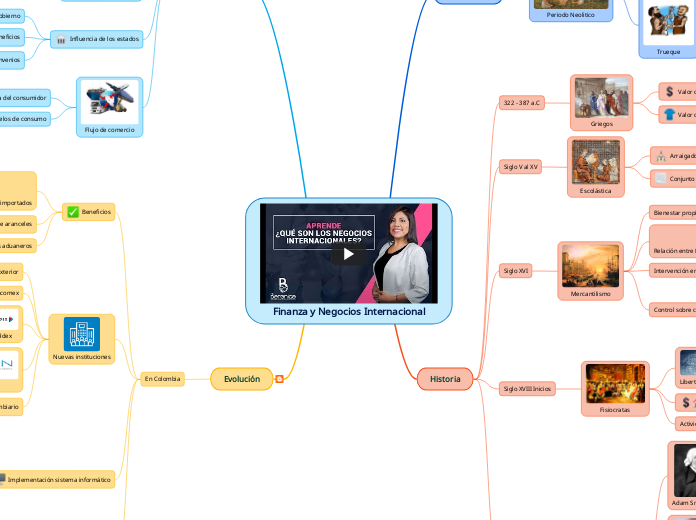Select the Trueque label
The image size is (696, 520).
point(668,52)
